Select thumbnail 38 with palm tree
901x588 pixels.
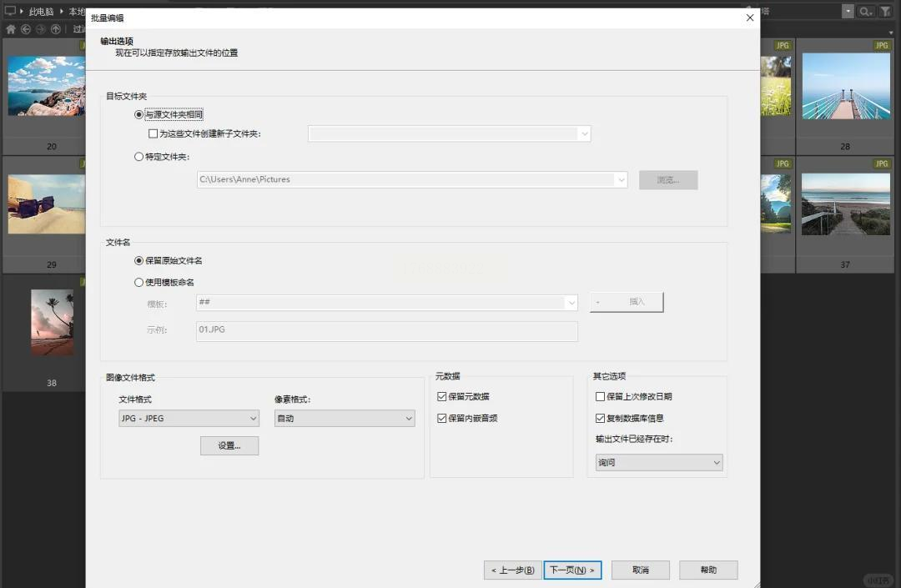tap(53, 322)
